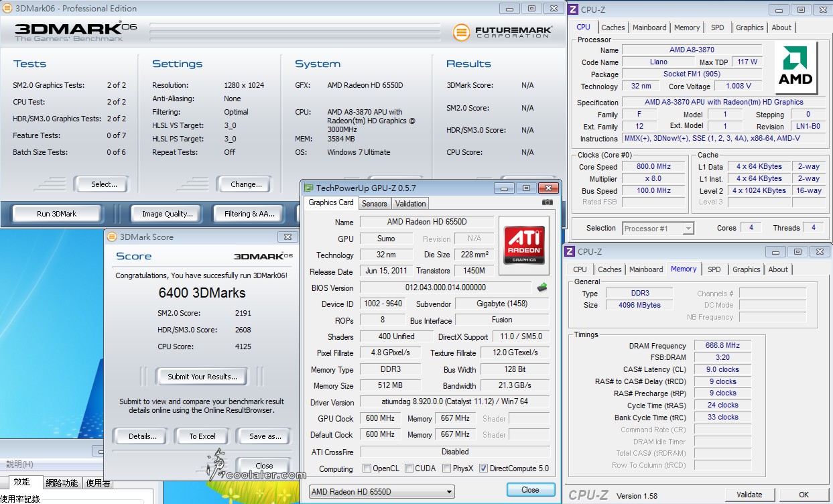Viewport: 833px width, 504px height.
Task: Toggle the DirectCompute 5.0 checkbox
Action: (484, 468)
